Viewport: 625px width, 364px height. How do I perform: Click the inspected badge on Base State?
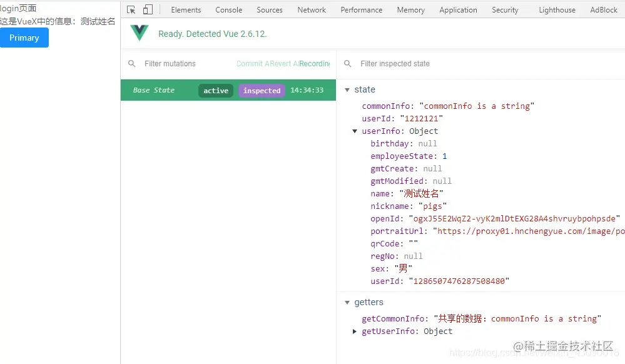pos(262,91)
